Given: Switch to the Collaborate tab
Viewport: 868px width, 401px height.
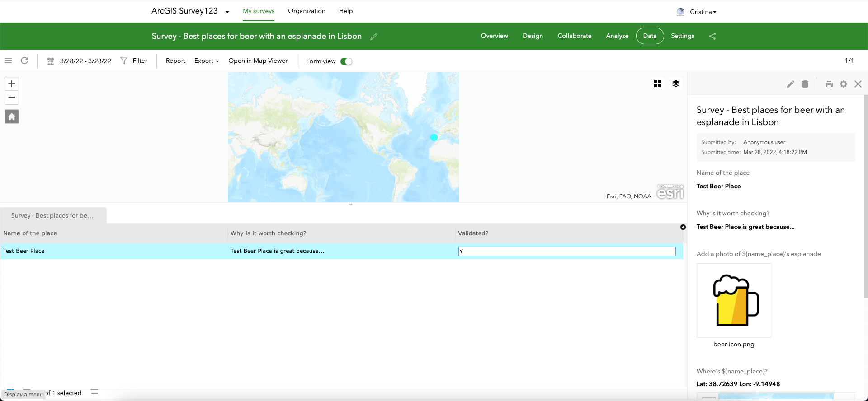Looking at the screenshot, I should click(574, 36).
